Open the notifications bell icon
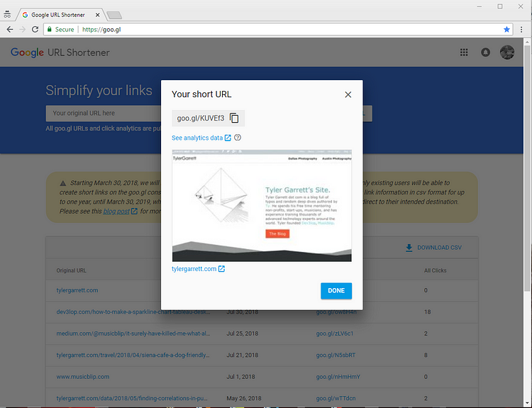Screen dimensions: 532x408 pyautogui.click(x=485, y=53)
